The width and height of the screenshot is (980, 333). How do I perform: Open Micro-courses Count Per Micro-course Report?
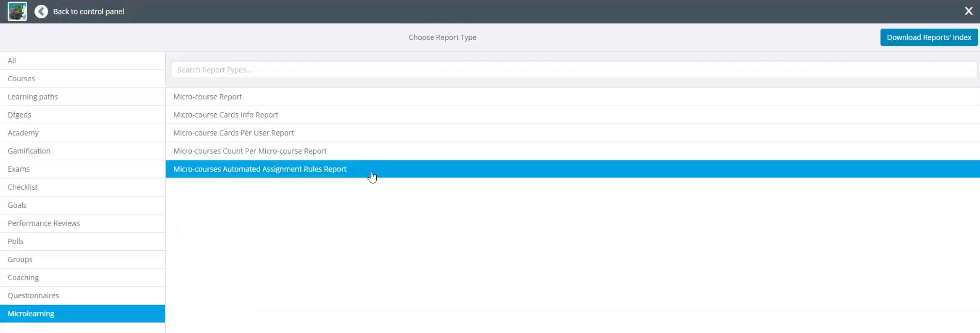pos(250,151)
